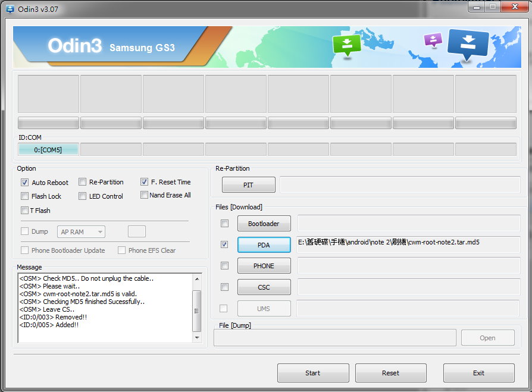Viewport: 532px width, 392px height.
Task: Tick the CSC file checkbox
Action: coord(224,287)
